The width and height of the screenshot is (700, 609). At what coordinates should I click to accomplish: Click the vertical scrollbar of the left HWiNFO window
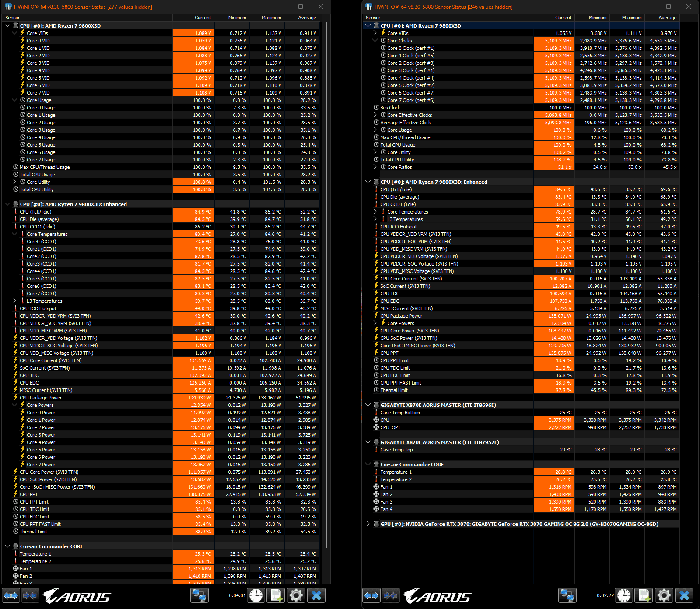pyautogui.click(x=327, y=284)
